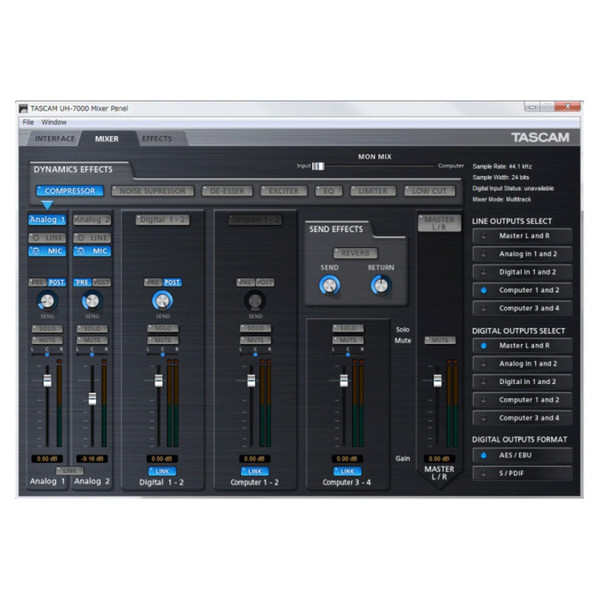
Task: Switch to the INTERFACE tab
Action: (55, 139)
